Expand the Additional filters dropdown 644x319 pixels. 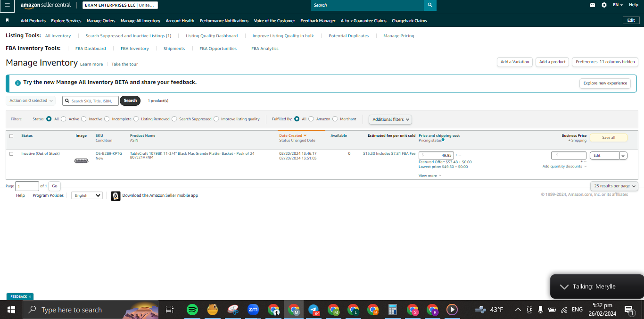[x=390, y=119]
